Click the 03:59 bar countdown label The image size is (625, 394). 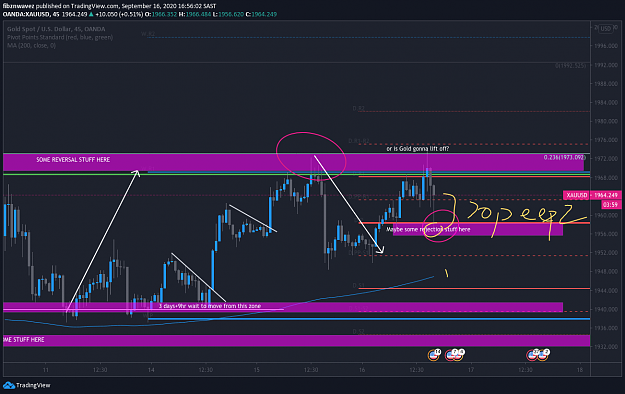click(x=611, y=205)
